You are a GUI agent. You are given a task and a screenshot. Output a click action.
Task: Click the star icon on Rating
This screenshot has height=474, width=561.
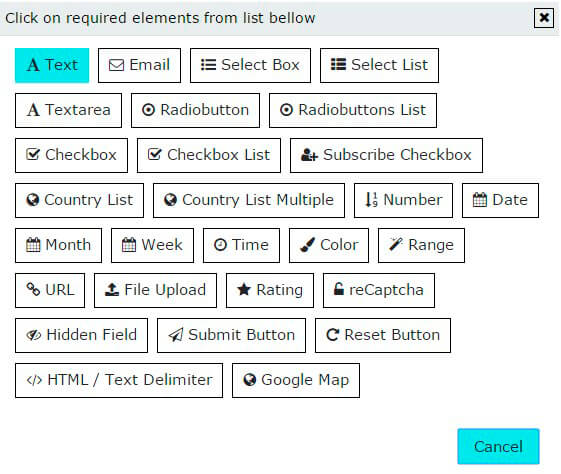coord(244,290)
